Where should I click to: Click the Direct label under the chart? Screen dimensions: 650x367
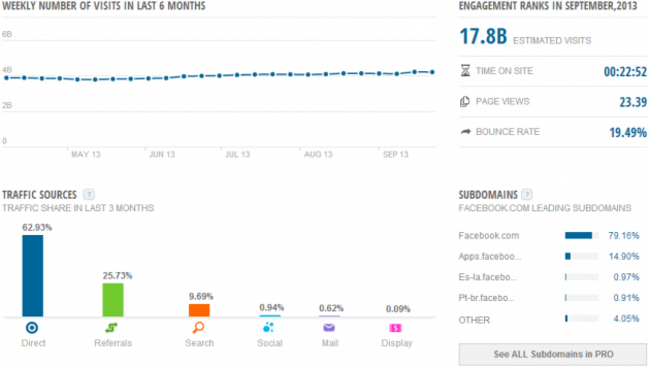[33, 343]
